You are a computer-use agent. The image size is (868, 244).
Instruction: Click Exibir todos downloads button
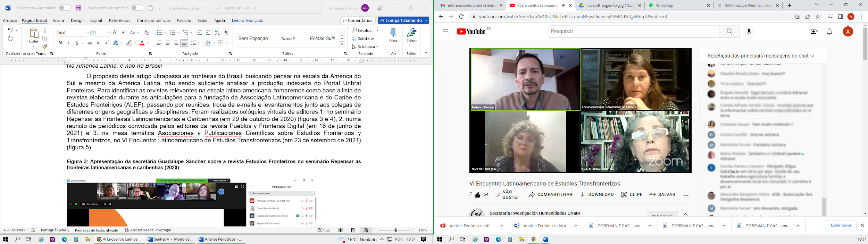point(841,225)
